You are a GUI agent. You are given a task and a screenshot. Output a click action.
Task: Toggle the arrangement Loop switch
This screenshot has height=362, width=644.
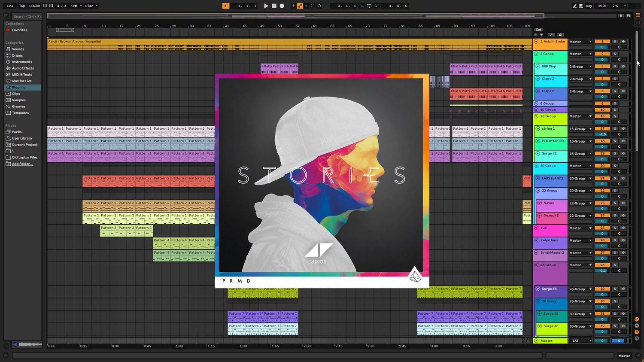[x=369, y=6]
